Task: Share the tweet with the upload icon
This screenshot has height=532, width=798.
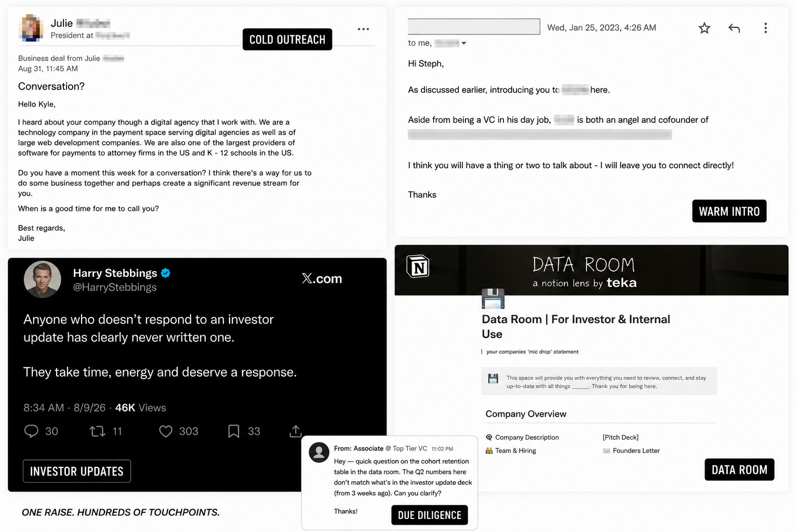Action: point(296,431)
